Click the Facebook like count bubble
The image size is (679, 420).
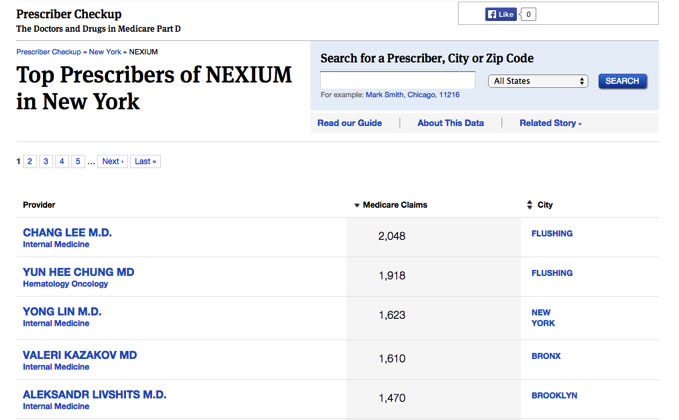point(528,14)
